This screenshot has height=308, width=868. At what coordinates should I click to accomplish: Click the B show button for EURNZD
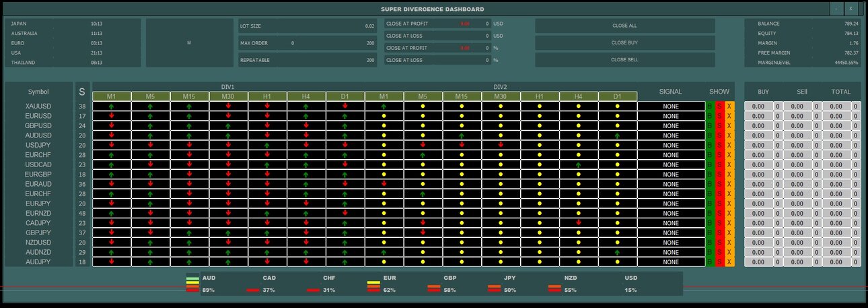point(709,213)
